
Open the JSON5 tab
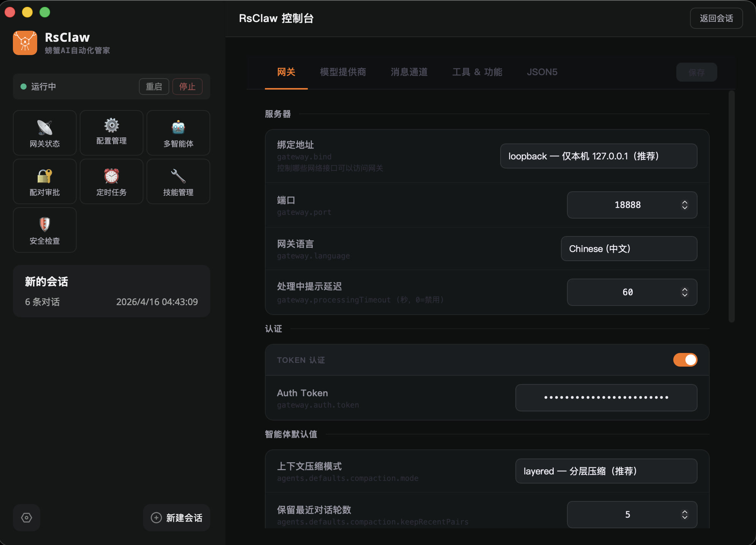[x=542, y=72]
